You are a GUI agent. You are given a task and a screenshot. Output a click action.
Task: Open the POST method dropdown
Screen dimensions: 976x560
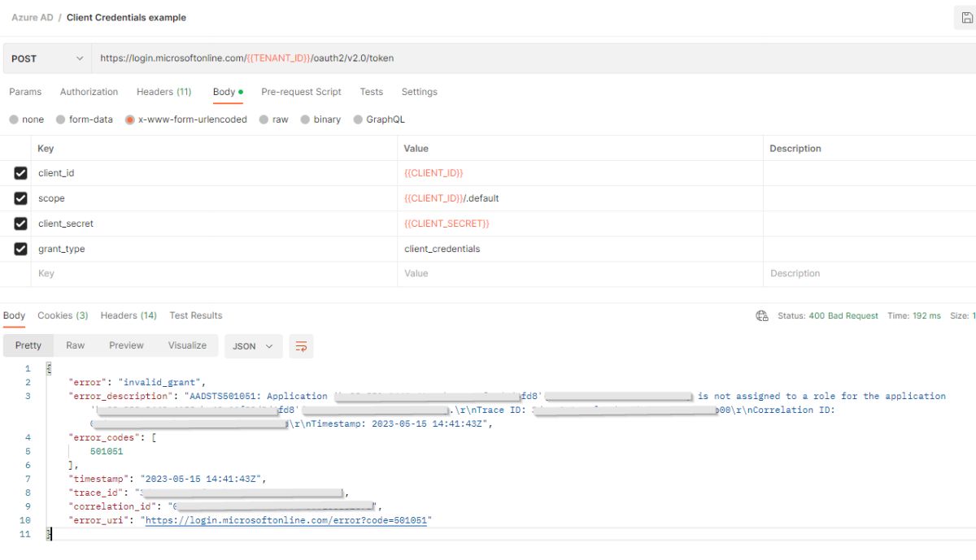click(x=48, y=59)
